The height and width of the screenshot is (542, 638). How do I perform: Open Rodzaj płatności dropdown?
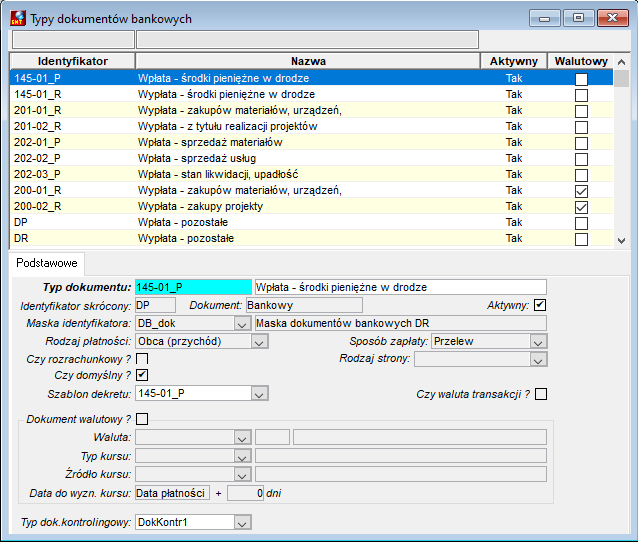259,342
